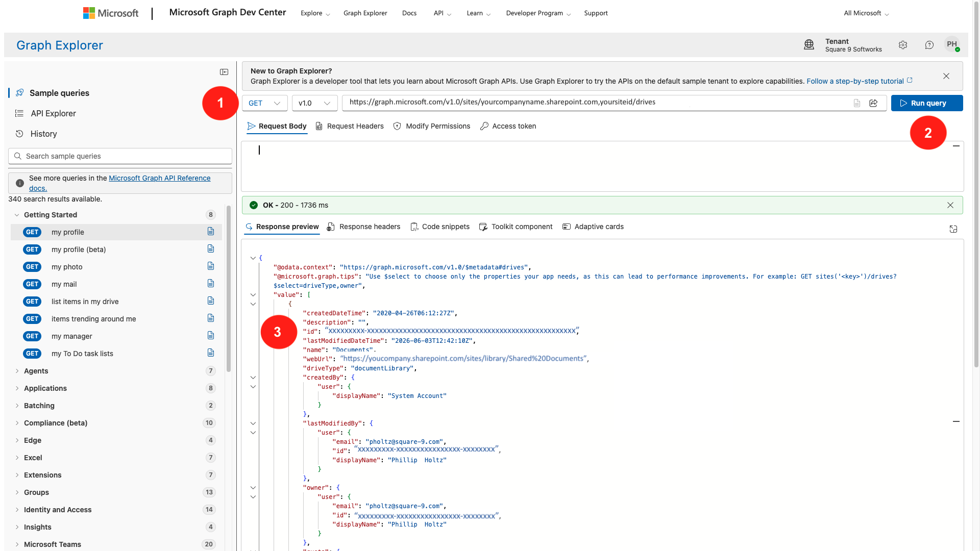Image resolution: width=980 pixels, height=551 pixels.
Task: Collapse the JSON "value" array
Action: pos(253,295)
